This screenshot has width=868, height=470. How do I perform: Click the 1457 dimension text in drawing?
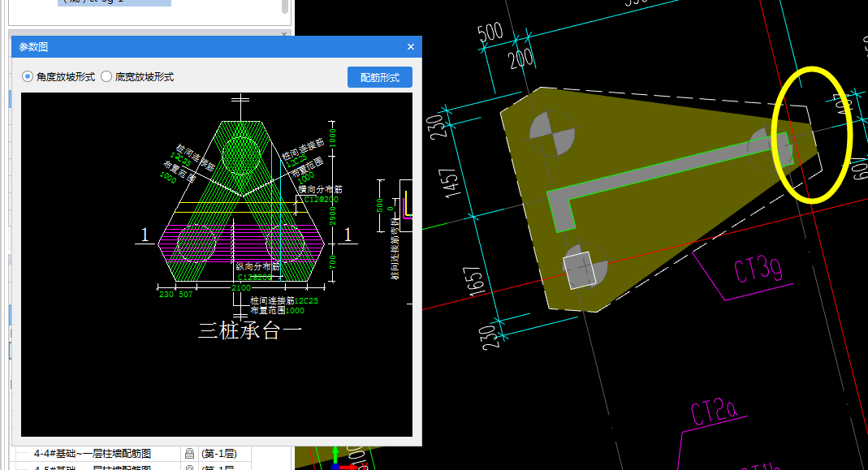pos(451,183)
